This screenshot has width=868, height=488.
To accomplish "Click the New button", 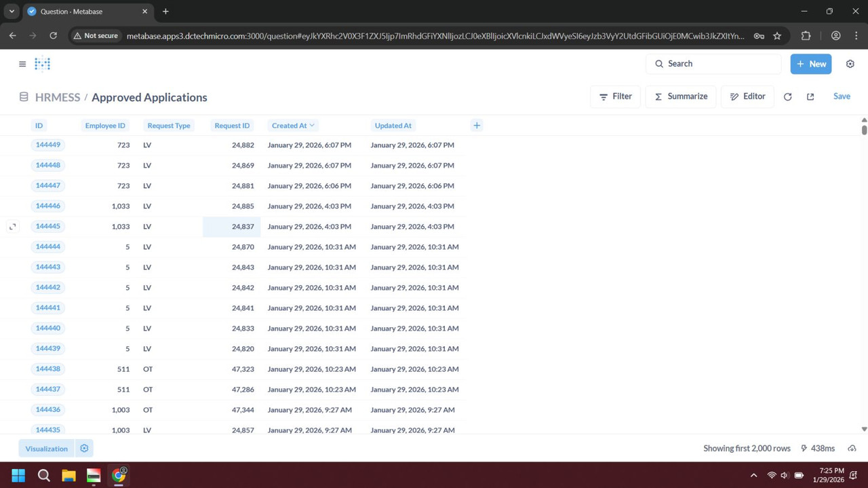I will click(811, 64).
